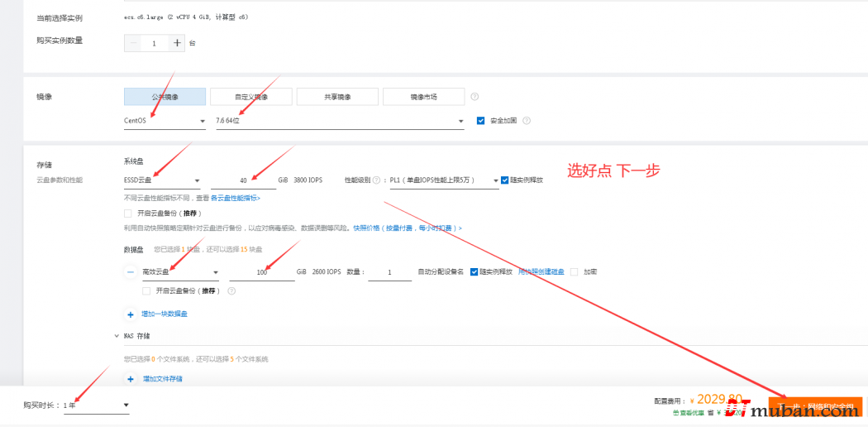868x427 pixels.
Task: Click plus icon for 增加文件存储
Action: tap(131, 379)
